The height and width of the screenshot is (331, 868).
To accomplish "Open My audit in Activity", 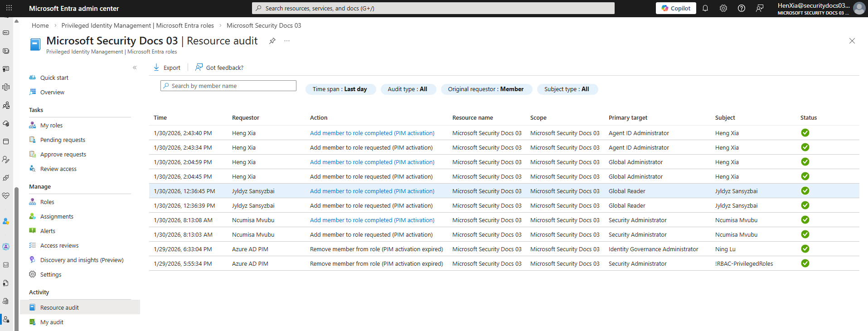I will pyautogui.click(x=52, y=322).
